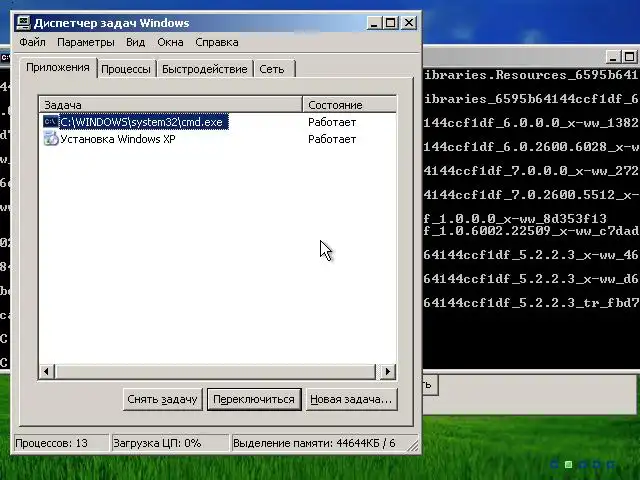Click the Загрузка ЦП: 0% status entry
Image resolution: width=640 pixels, height=480 pixels.
click(x=170, y=443)
